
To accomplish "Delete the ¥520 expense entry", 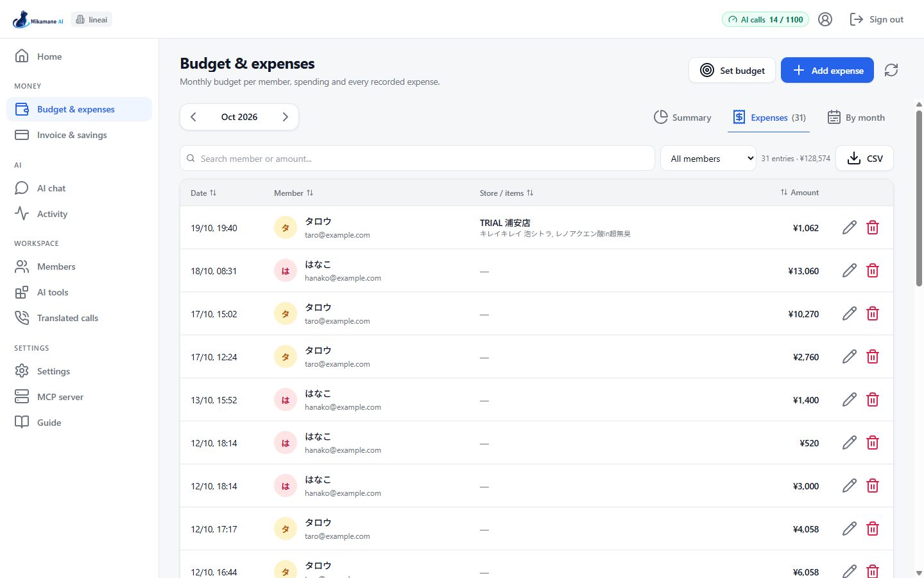I will (873, 442).
